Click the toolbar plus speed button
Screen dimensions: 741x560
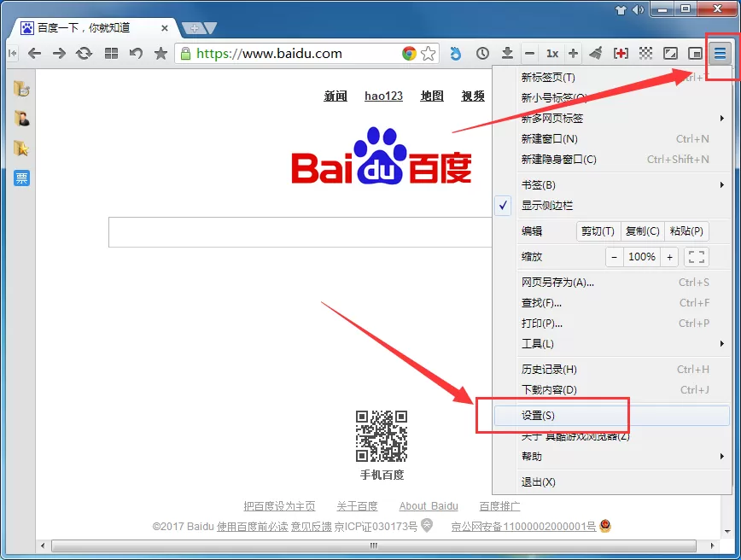(573, 54)
